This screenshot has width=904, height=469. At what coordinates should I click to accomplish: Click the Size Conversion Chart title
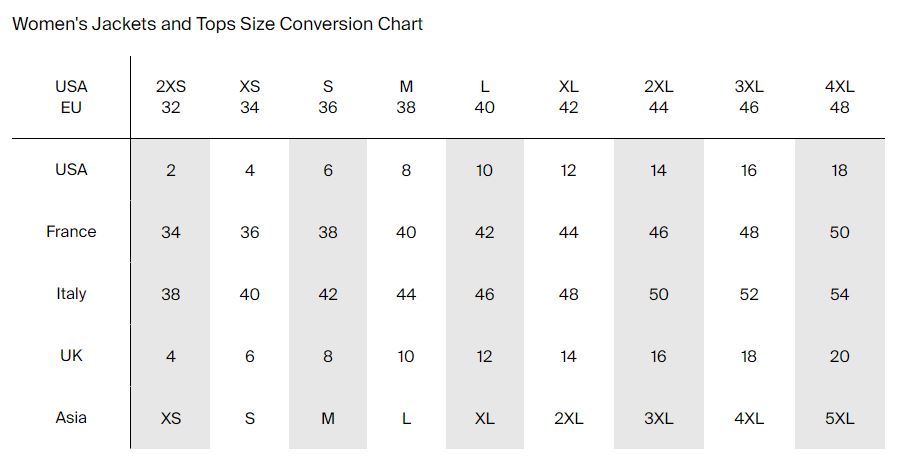[217, 24]
